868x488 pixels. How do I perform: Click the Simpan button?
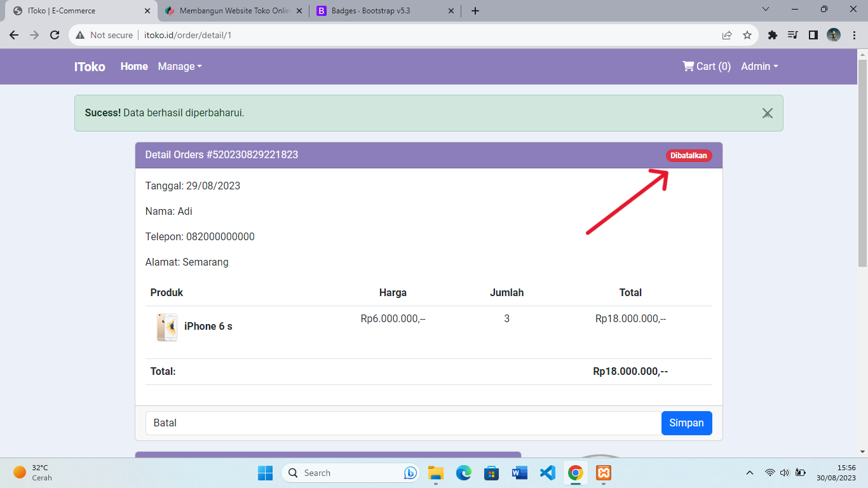tap(686, 423)
